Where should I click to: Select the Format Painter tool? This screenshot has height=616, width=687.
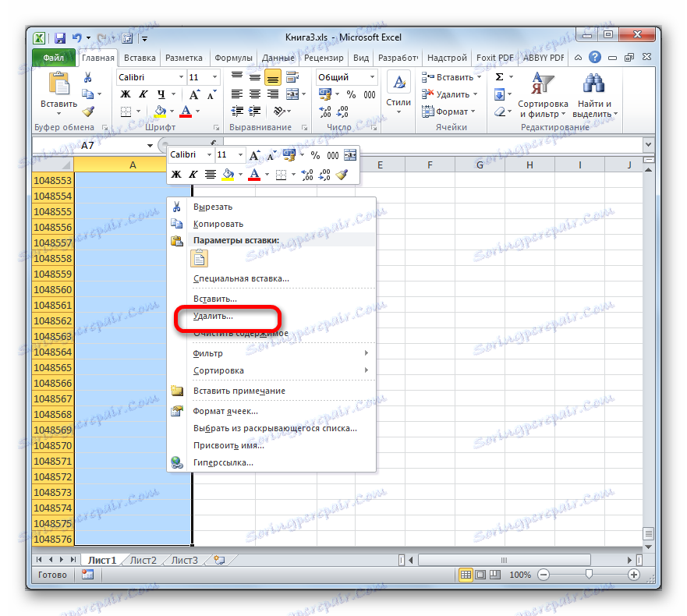[x=88, y=111]
